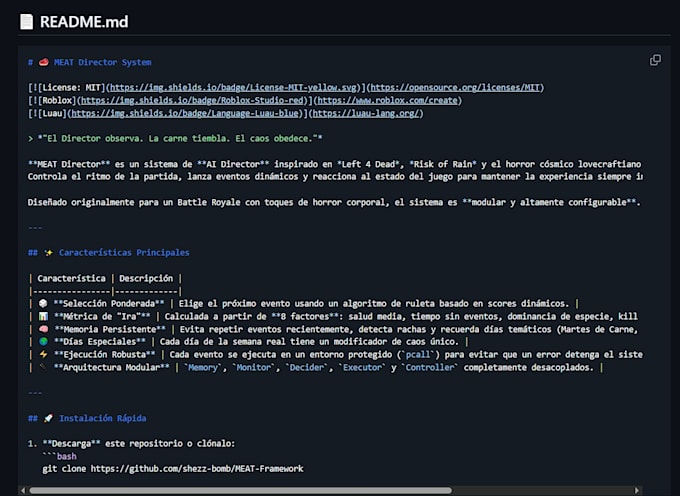Click the bar chart emoji by Métrica de Ira
The height and width of the screenshot is (496, 680).
click(x=43, y=317)
